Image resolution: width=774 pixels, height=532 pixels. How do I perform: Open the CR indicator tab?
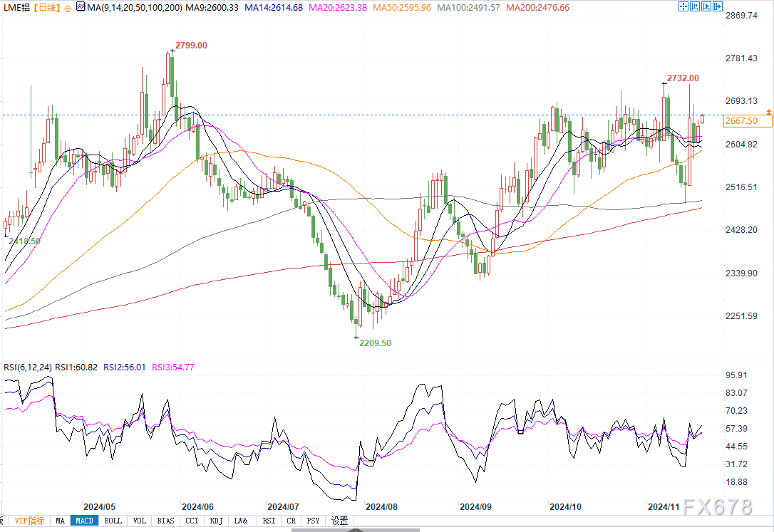[x=291, y=521]
